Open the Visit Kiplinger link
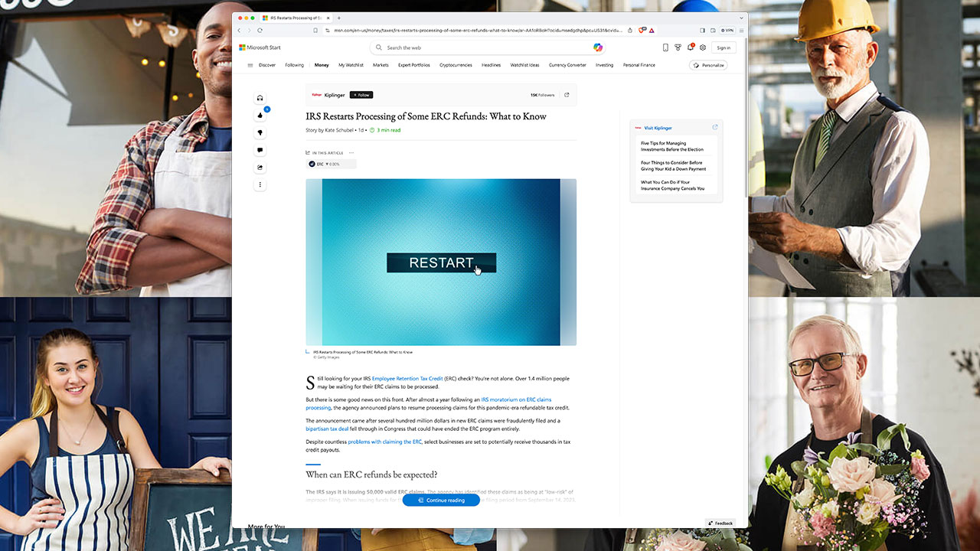Image resolution: width=980 pixels, height=551 pixels. coord(658,128)
